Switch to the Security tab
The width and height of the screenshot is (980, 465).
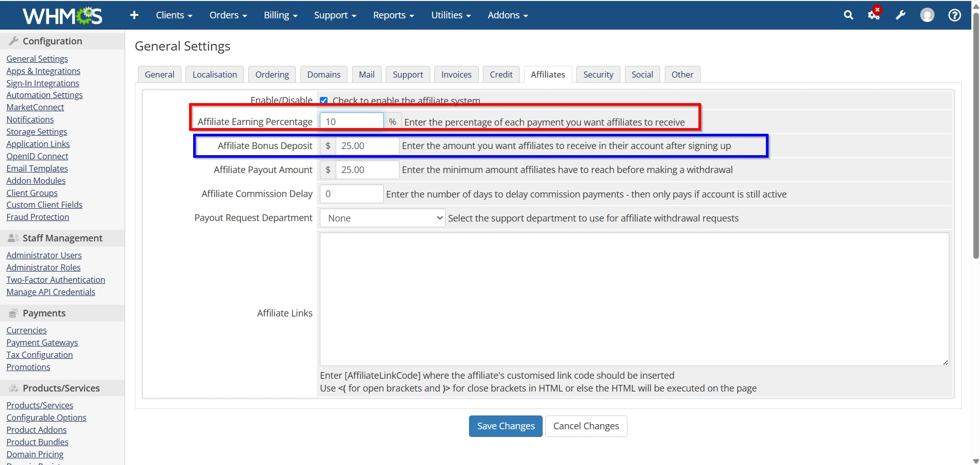(x=598, y=75)
